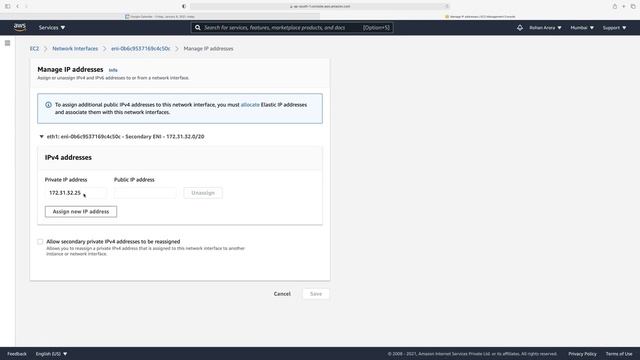Click the AWS services search field

pyautogui.click(x=292, y=28)
